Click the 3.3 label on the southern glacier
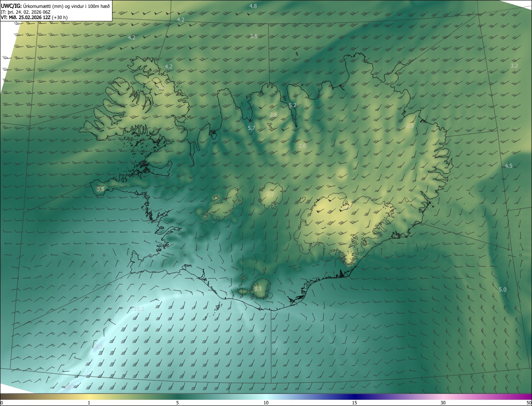 258,289
